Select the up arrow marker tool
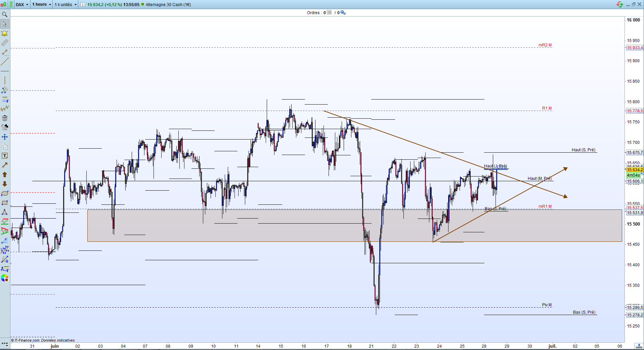Viewport: 644px width, 350px height. (5, 174)
